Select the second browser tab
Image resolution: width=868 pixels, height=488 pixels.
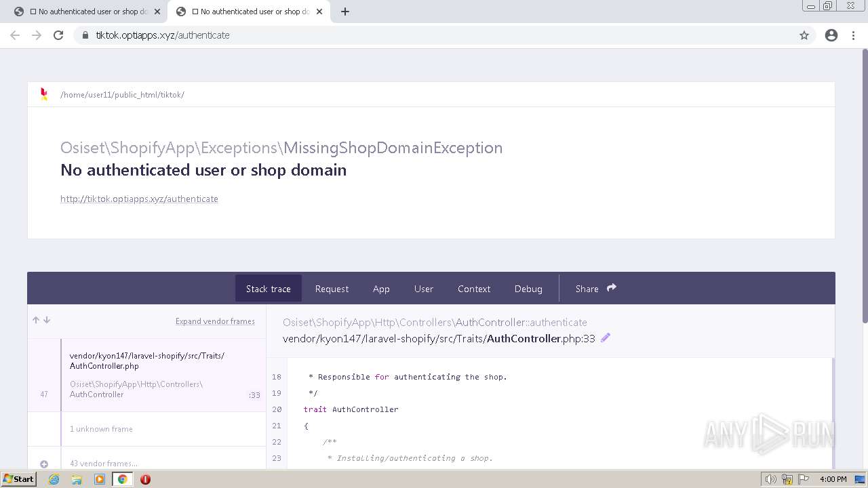249,12
